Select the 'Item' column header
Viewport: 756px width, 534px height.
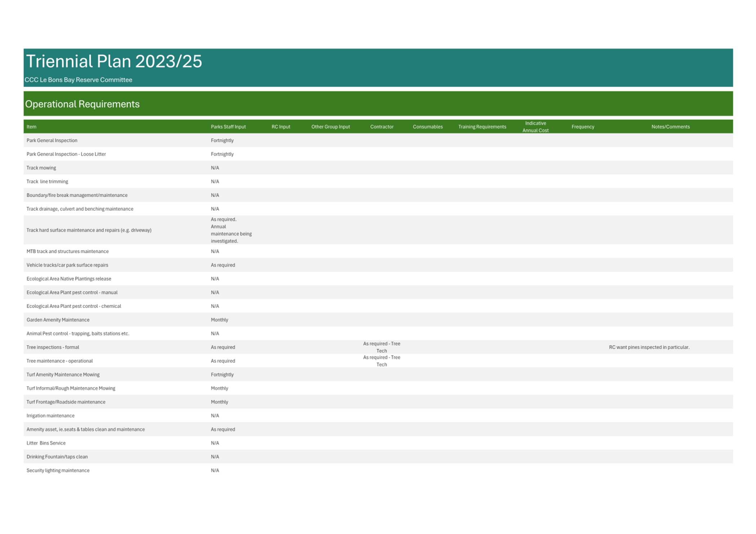click(31, 127)
